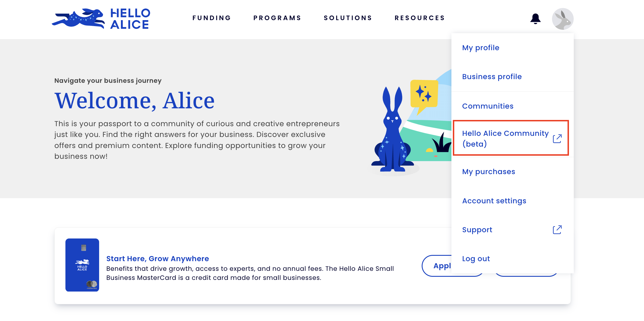Click the rabbit profile avatar
Viewport: 644px width, 321px height.
point(562,19)
